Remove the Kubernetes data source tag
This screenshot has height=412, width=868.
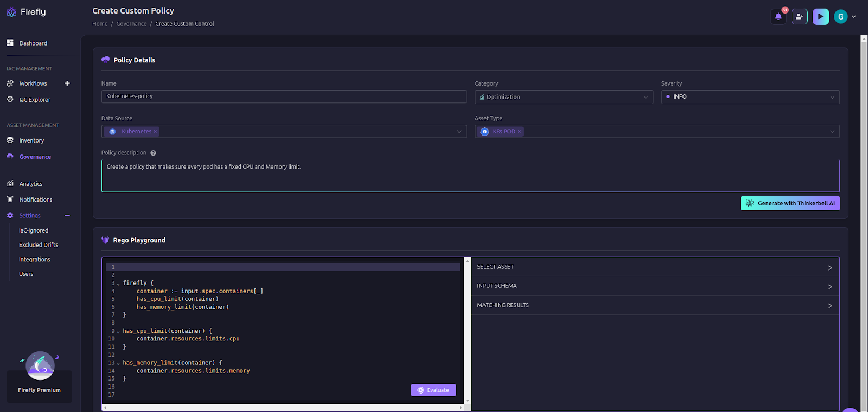tap(155, 132)
